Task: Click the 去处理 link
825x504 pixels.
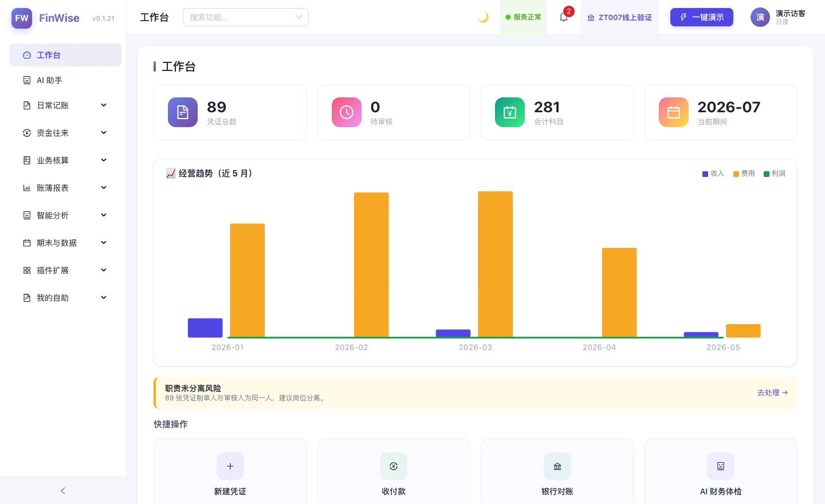Action: [x=773, y=393]
